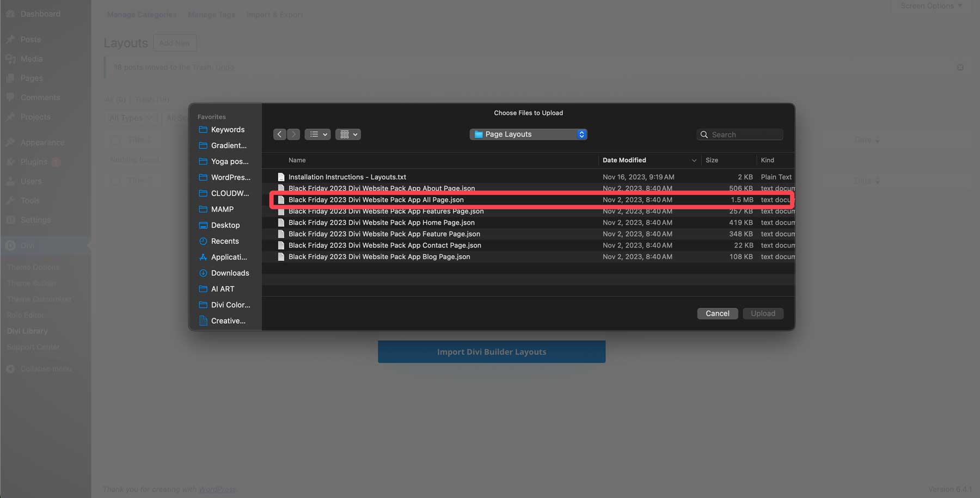This screenshot has width=980, height=498.
Task: Click the file icon of Feature Page.json
Action: 281,234
